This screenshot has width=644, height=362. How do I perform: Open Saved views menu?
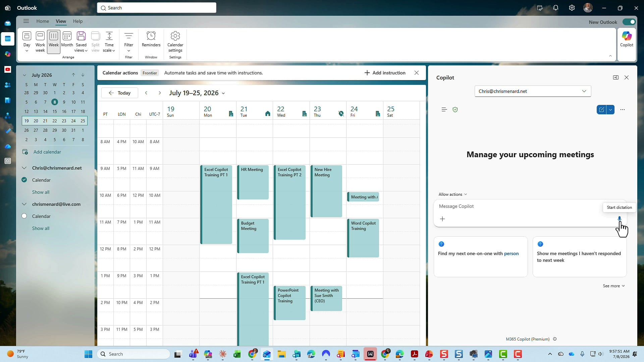click(x=81, y=42)
